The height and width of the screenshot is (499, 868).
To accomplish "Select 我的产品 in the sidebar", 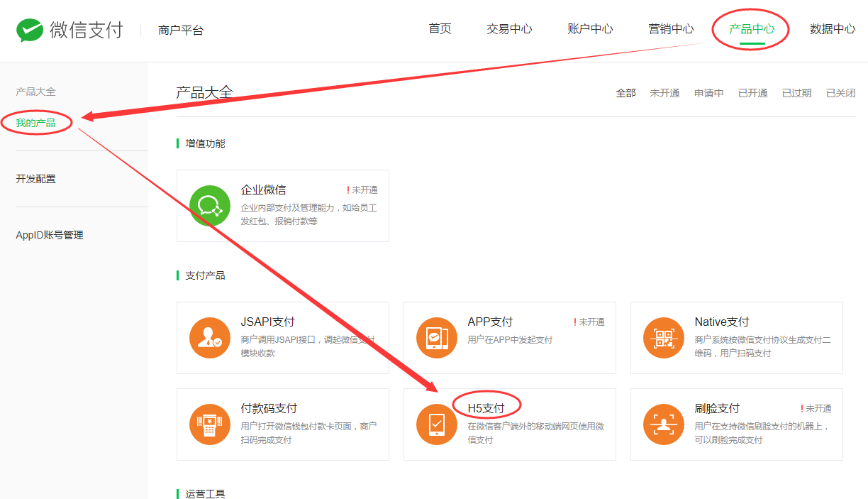I will (x=35, y=123).
